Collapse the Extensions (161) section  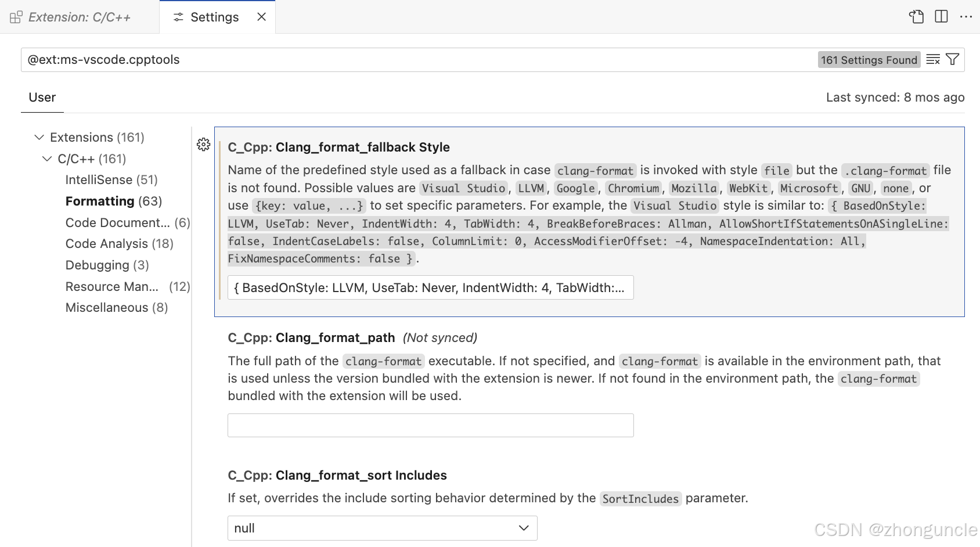pos(39,137)
